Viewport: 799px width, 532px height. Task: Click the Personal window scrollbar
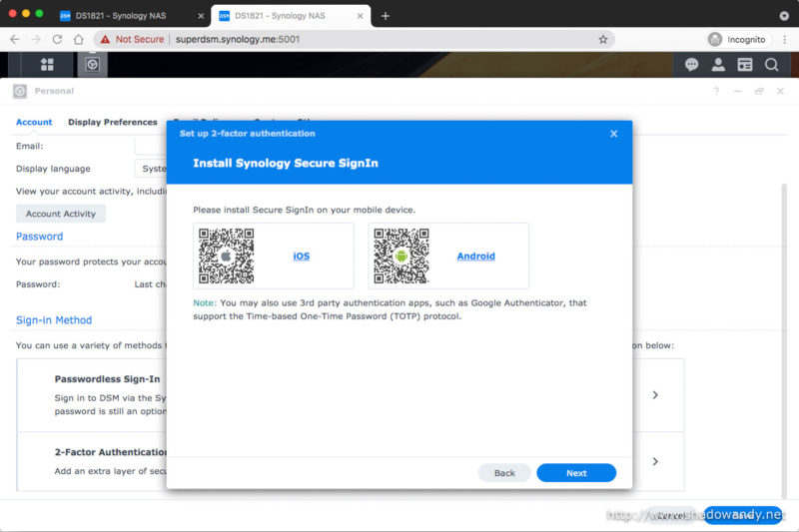(784, 341)
